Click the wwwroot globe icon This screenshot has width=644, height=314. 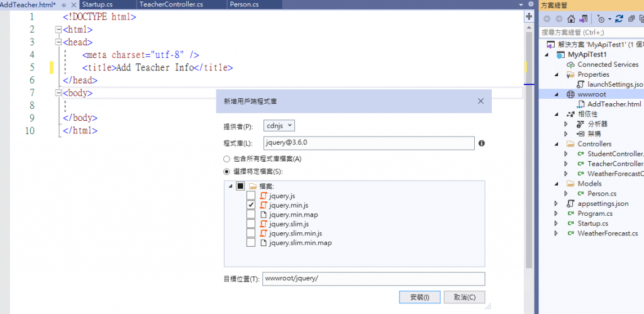pyautogui.click(x=570, y=94)
